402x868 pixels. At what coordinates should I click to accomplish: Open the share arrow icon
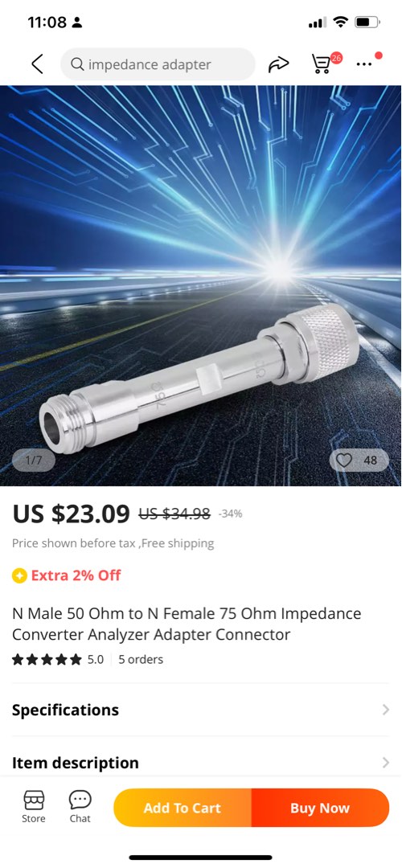point(278,64)
